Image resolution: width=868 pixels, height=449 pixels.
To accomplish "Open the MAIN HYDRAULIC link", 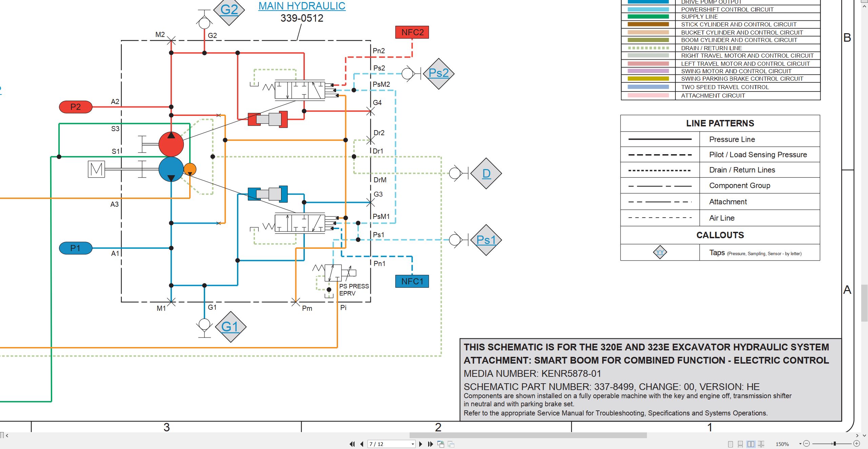I will 302,6.
